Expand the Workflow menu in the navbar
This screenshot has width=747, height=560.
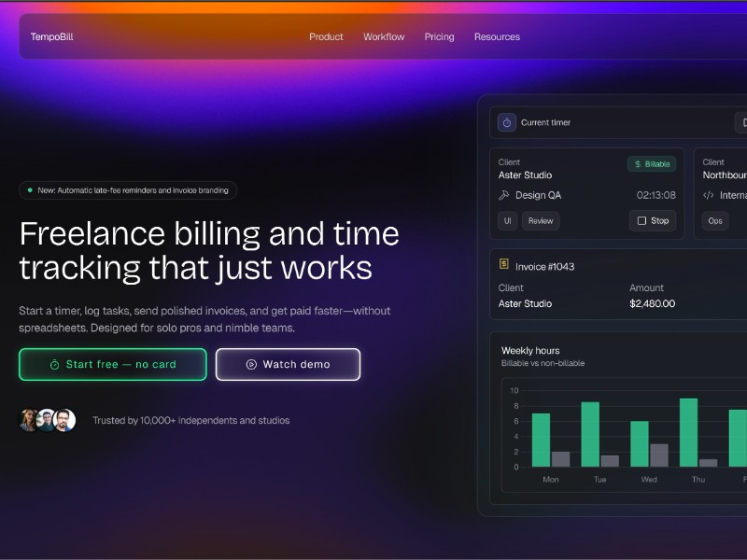[384, 36]
